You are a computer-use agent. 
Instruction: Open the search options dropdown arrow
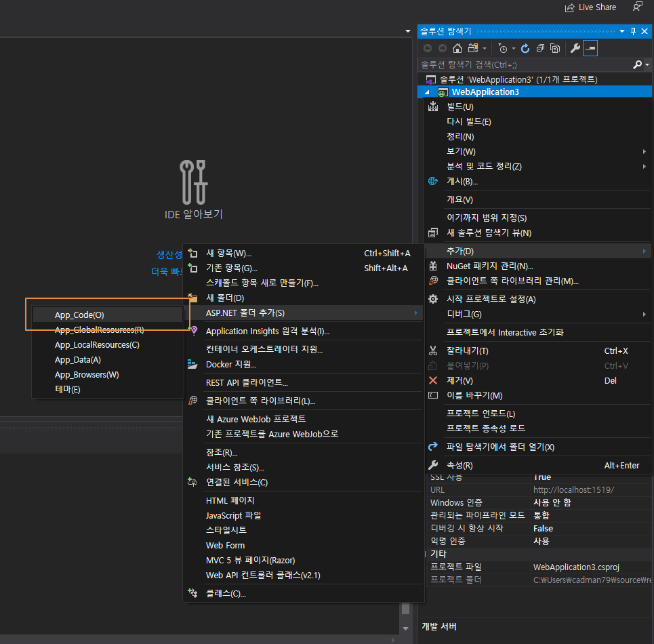[x=647, y=64]
